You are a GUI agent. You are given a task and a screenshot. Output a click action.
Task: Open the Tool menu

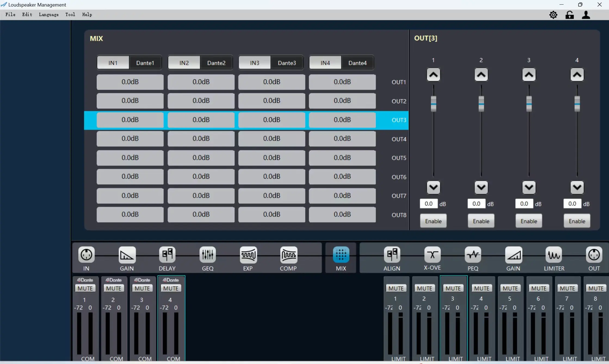70,15
